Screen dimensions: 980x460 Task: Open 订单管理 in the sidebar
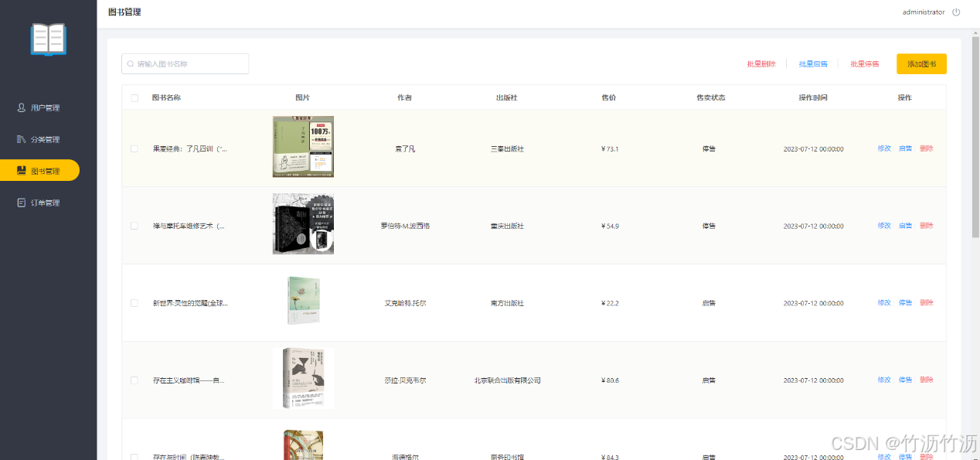coord(39,203)
